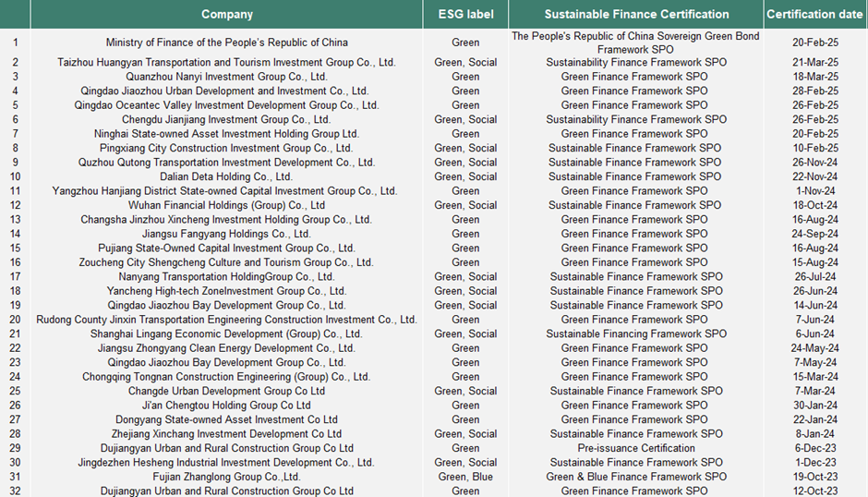Screen dimensions: 868x497
Task: Click row number 13
Action: point(15,220)
